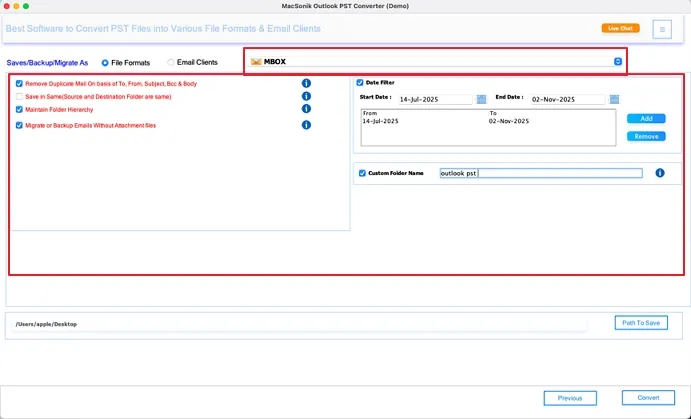Toggle the Date Filter checkbox
The image size is (691, 419).
(x=360, y=83)
